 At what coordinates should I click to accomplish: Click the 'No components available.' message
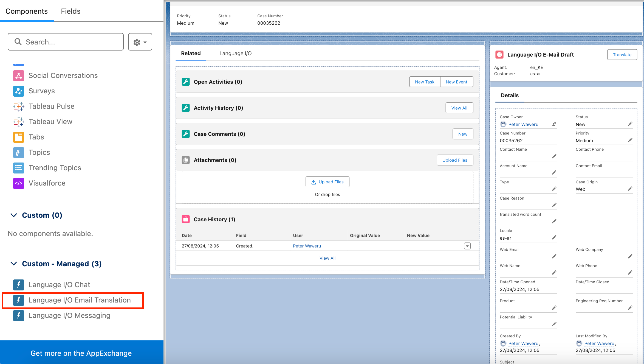point(50,234)
